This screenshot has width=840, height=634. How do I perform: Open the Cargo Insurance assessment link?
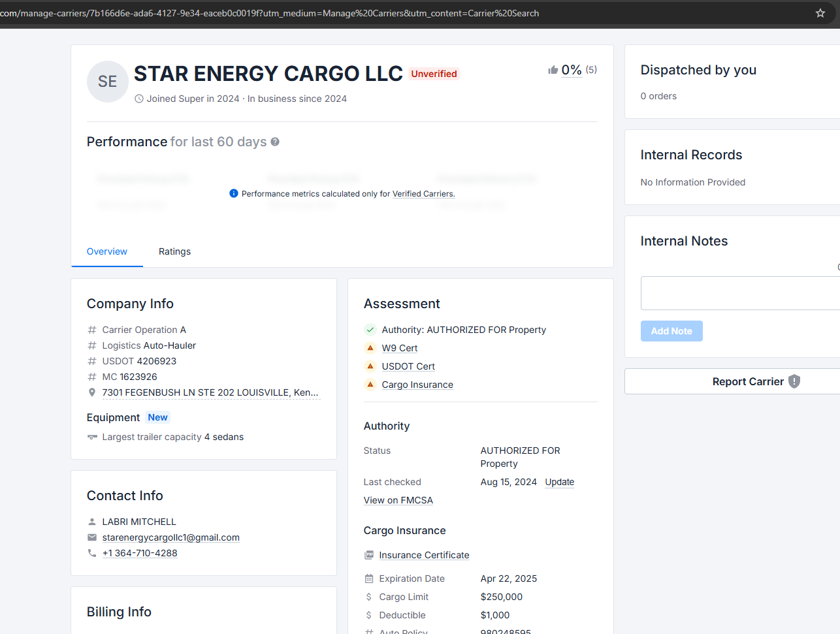tap(417, 385)
